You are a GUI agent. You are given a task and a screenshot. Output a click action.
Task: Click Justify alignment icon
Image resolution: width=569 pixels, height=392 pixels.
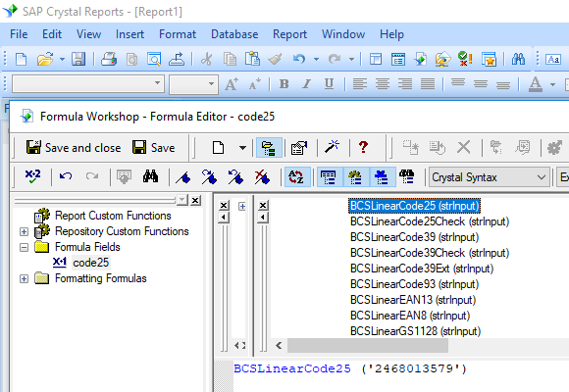[x=428, y=84]
